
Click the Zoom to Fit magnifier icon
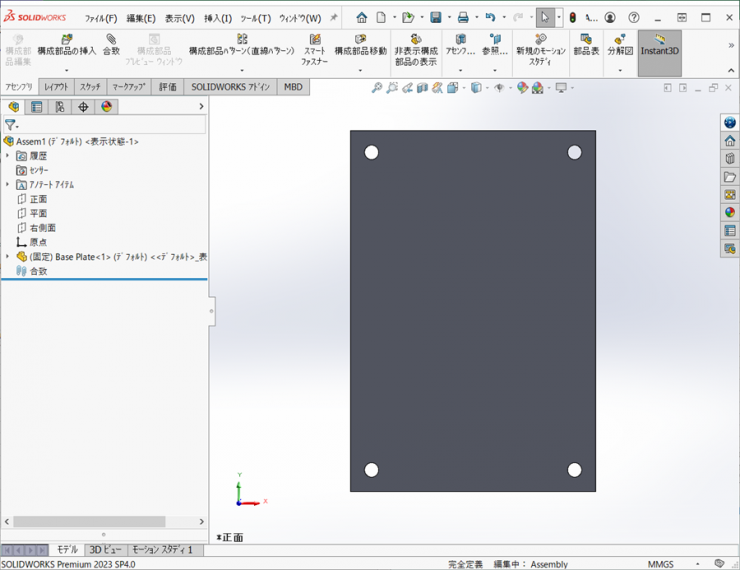point(377,88)
